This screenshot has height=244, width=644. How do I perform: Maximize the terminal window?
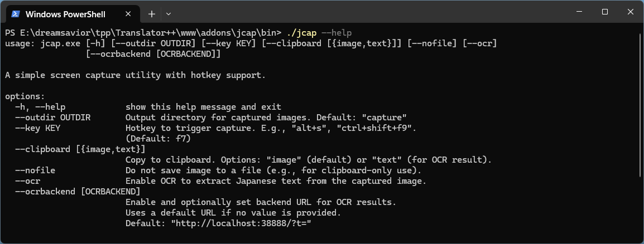pos(604,12)
